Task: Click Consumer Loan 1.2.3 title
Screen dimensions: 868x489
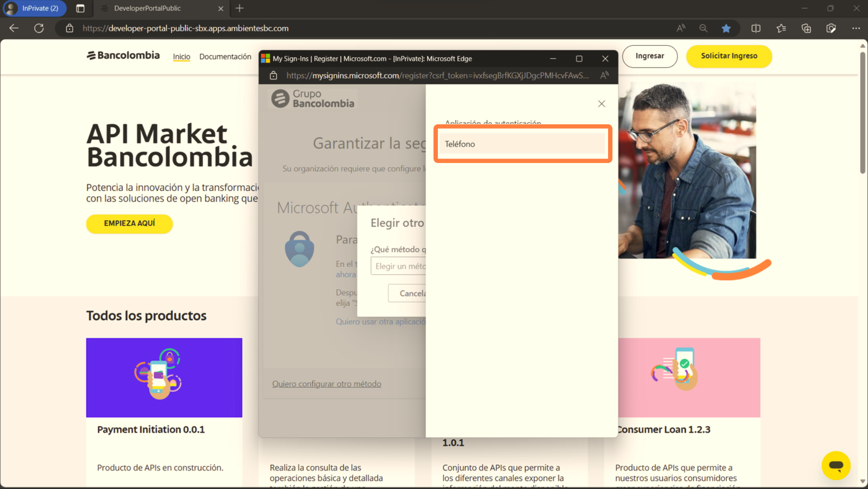Action: 663,429
